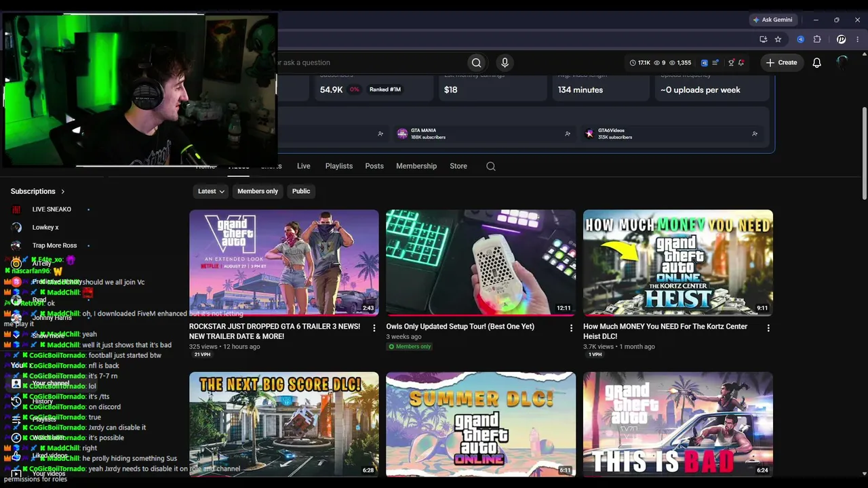Open the Chrome profile icon
The height and width of the screenshot is (488, 868).
[x=841, y=39]
